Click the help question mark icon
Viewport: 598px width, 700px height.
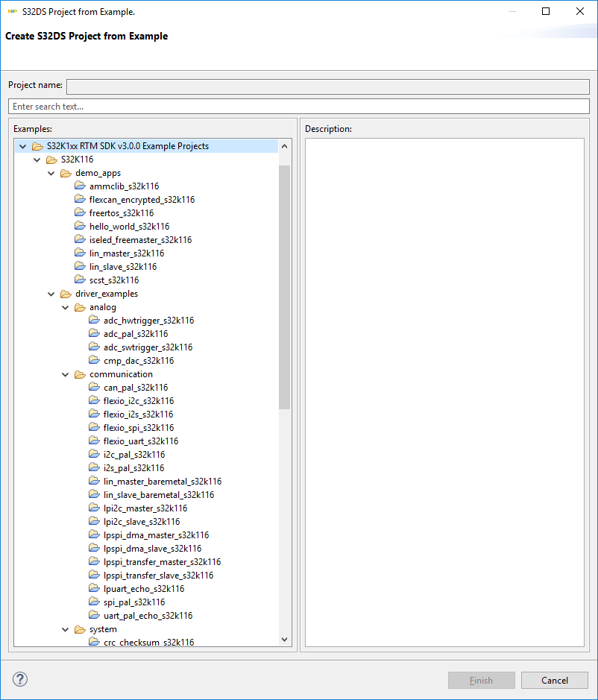click(20, 679)
